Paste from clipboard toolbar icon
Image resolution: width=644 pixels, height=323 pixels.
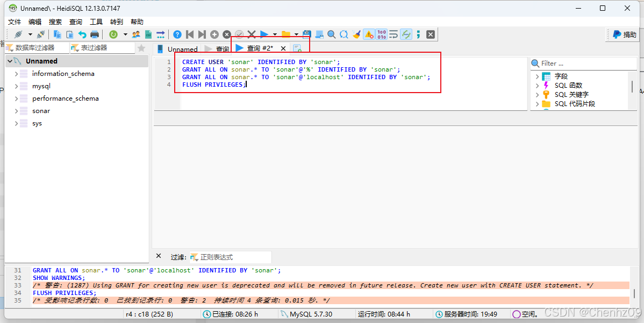click(x=70, y=34)
